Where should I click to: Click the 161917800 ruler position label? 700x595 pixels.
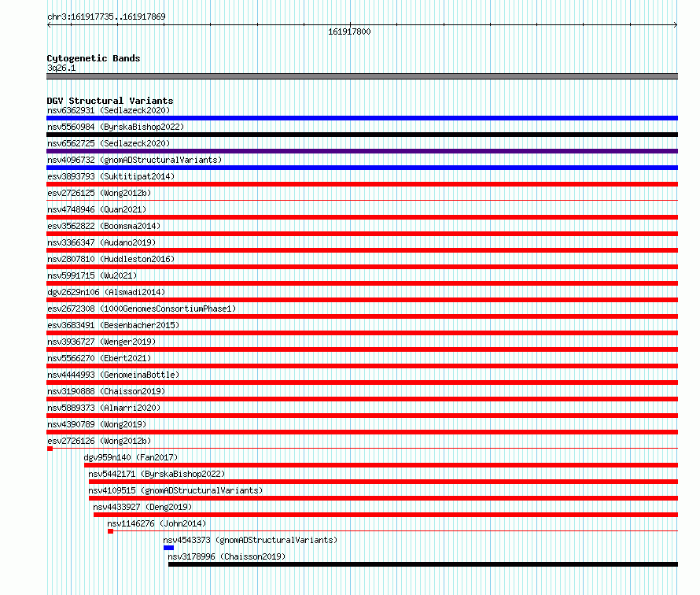pyautogui.click(x=349, y=31)
